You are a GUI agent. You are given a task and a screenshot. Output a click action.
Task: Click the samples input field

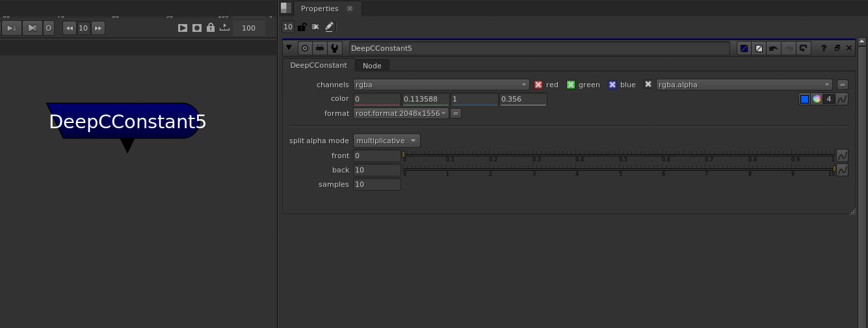(377, 184)
